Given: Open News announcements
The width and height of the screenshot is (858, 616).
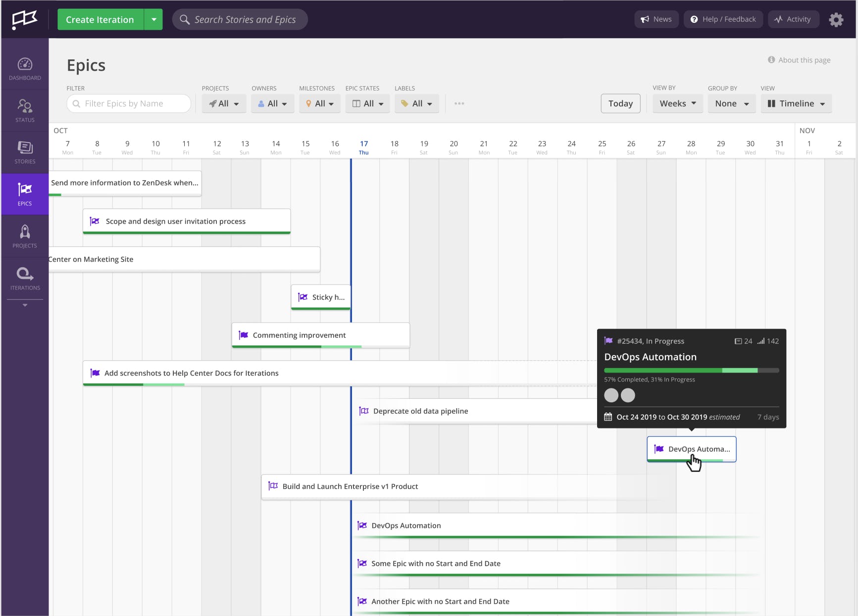Looking at the screenshot, I should tap(656, 19).
